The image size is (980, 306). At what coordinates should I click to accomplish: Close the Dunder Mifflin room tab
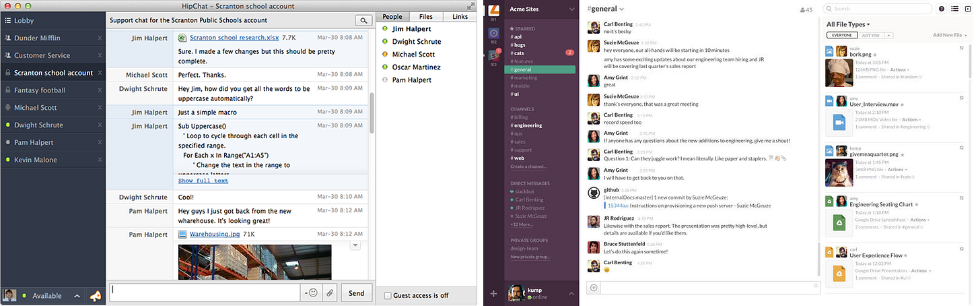[100, 38]
